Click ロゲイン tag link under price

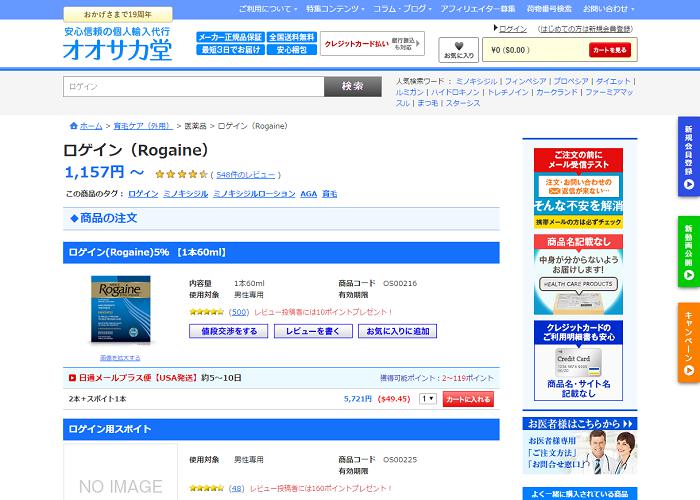[x=143, y=194]
